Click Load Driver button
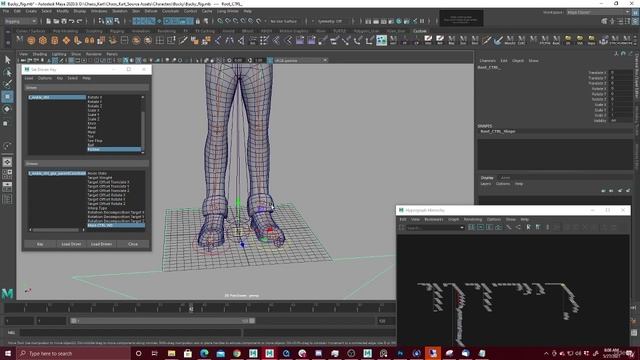This screenshot has height=360, width=640. tap(71, 244)
